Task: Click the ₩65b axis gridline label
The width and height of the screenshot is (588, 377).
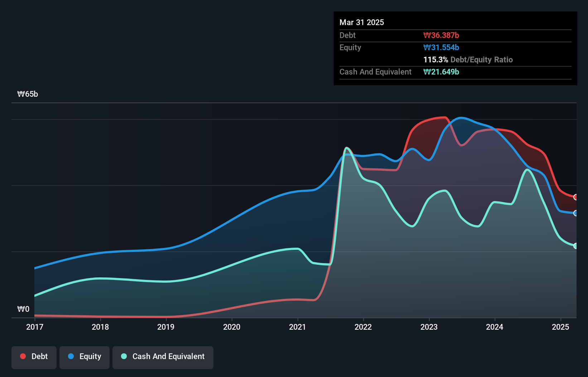Action: pos(28,94)
